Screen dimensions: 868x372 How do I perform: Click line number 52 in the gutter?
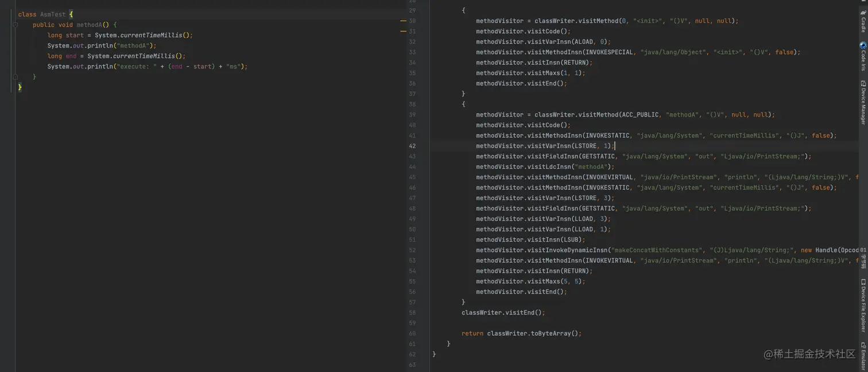412,250
